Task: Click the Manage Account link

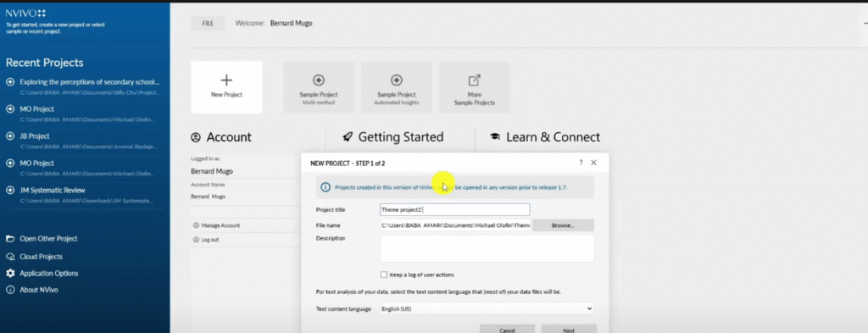Action: [x=216, y=225]
